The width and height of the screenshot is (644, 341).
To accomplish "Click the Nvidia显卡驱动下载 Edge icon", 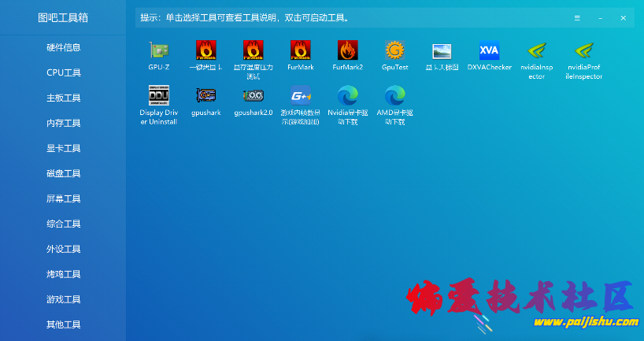I will [x=348, y=96].
